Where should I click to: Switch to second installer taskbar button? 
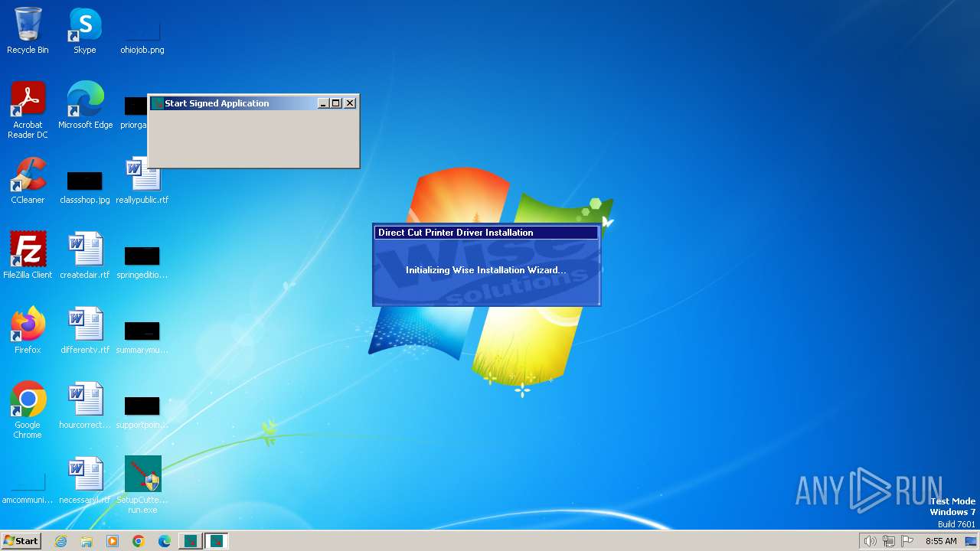(x=217, y=541)
